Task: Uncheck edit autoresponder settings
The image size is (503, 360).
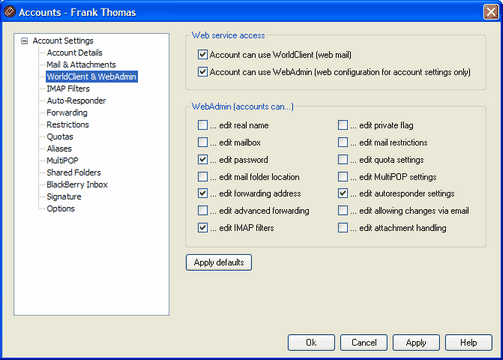Action: [343, 193]
